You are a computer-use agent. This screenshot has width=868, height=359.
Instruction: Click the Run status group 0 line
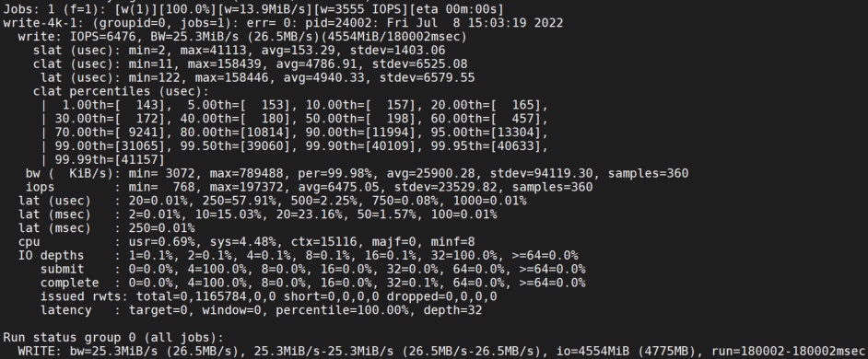pyautogui.click(x=113, y=338)
